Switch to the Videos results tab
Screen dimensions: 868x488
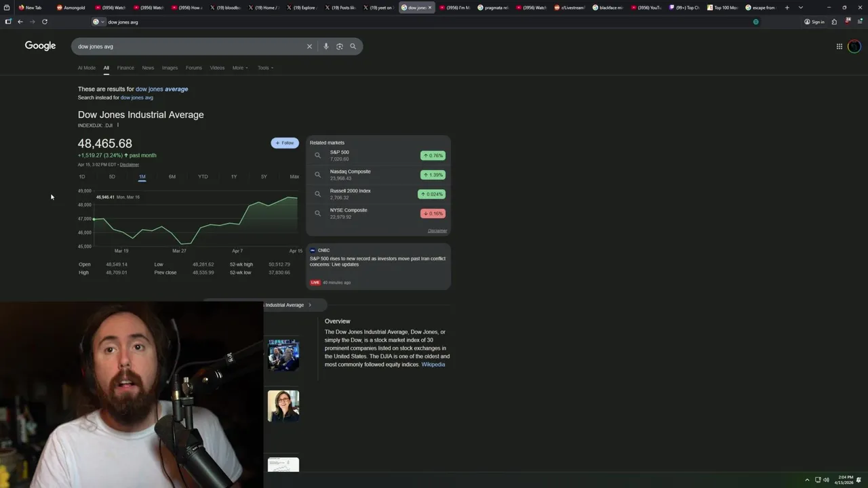217,68
